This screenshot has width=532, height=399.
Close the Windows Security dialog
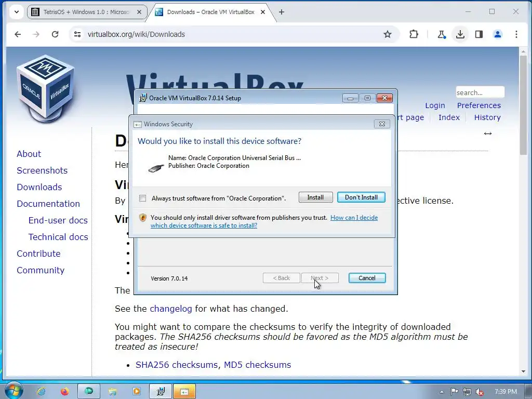point(382,124)
